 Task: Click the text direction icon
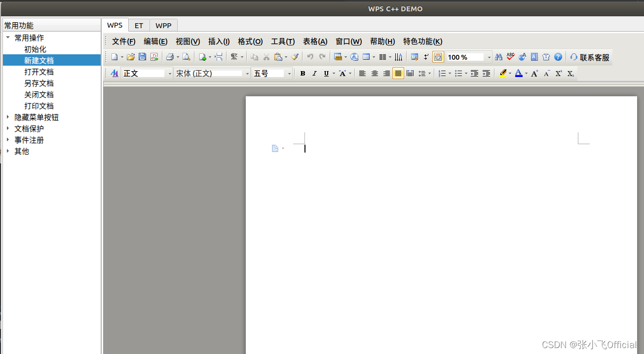point(398,57)
